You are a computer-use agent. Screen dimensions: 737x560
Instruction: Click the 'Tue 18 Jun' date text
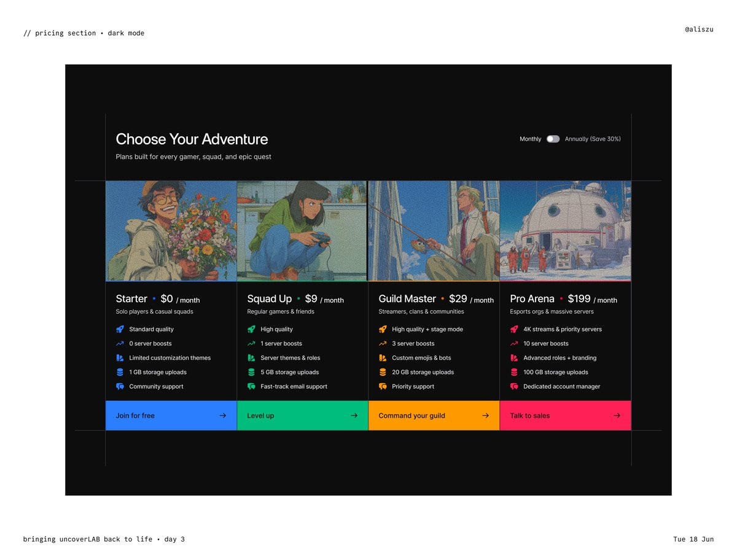(x=693, y=539)
